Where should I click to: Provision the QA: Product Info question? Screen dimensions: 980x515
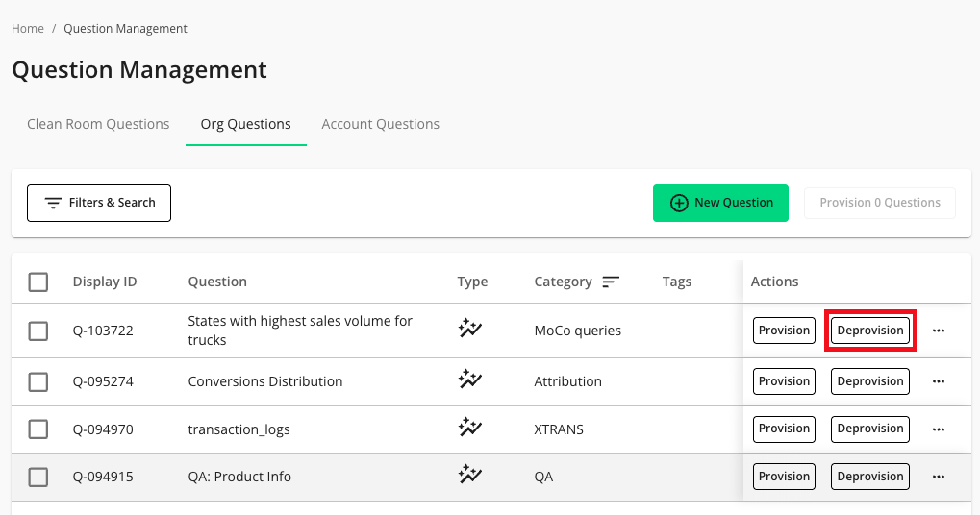click(x=784, y=477)
